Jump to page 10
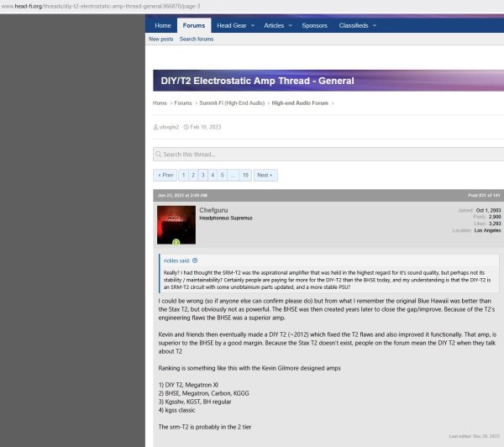Screen dimensions: 504x447 tap(245, 175)
